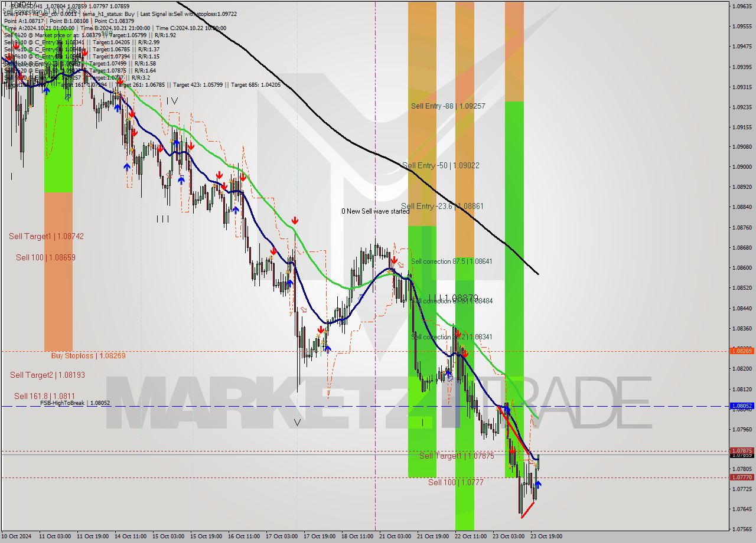756x543 pixels.
Task: Click the 'Sell 161.8 | 1.0811' label
Action: point(44,396)
